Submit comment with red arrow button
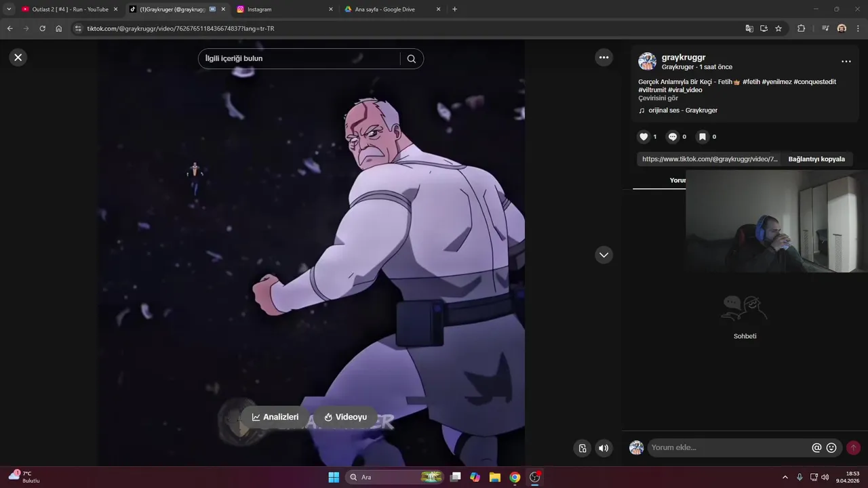 853,448
